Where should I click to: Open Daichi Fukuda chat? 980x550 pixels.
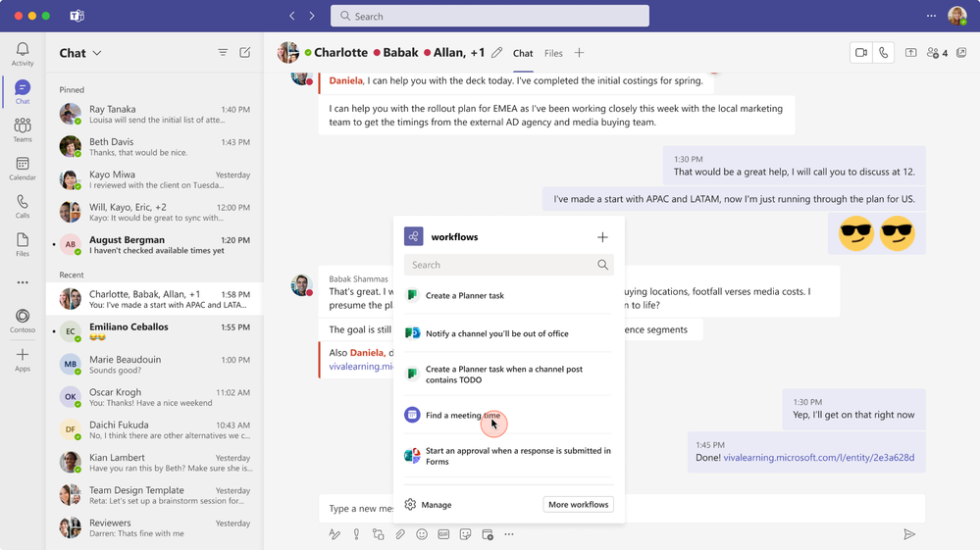point(154,429)
